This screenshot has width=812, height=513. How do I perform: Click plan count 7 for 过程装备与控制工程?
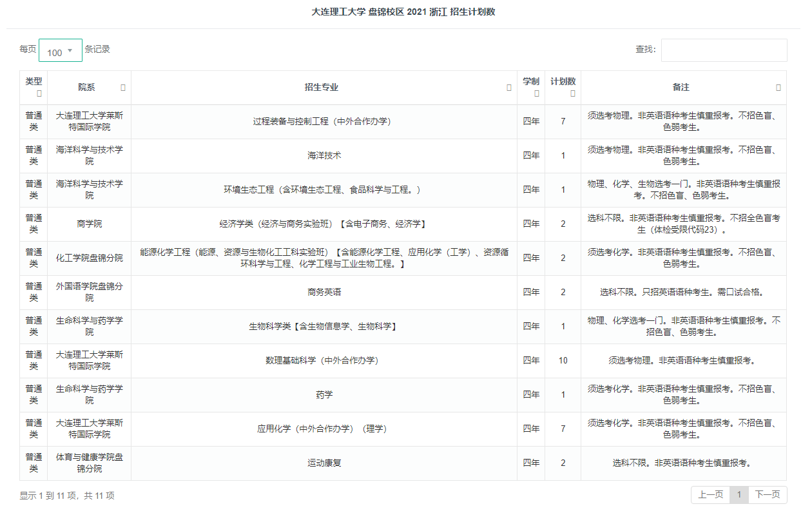pos(563,121)
